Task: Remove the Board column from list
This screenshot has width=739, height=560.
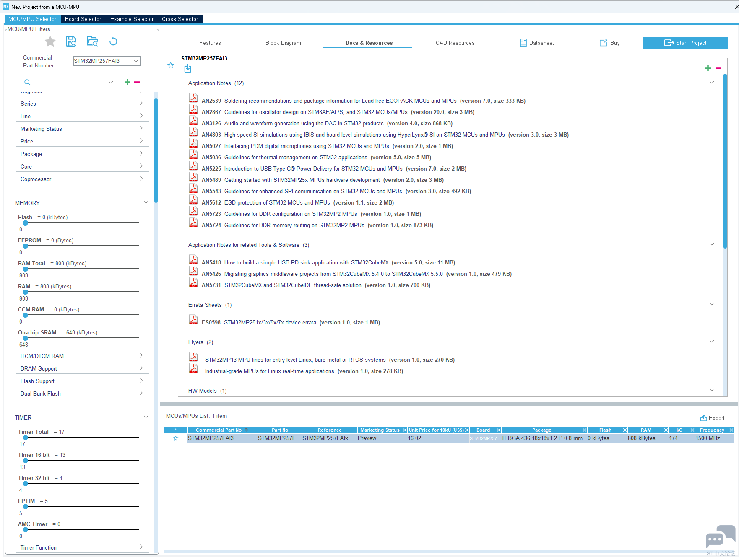Action: click(499, 430)
